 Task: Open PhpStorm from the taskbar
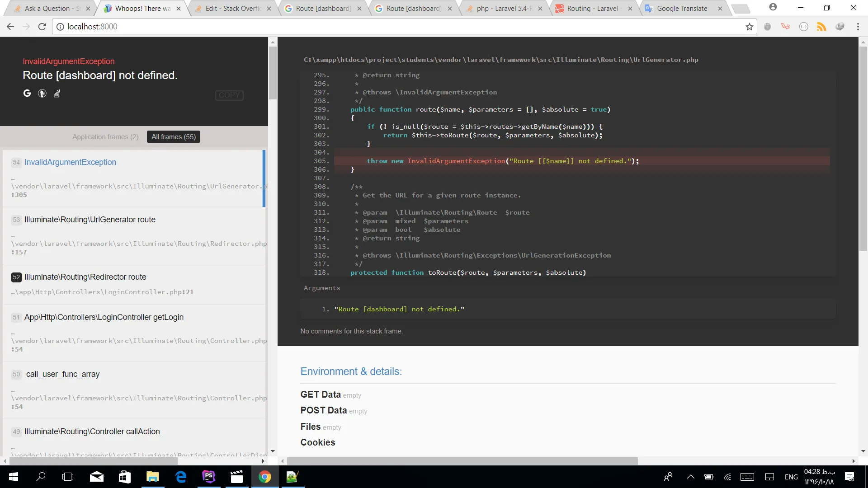[x=208, y=477]
